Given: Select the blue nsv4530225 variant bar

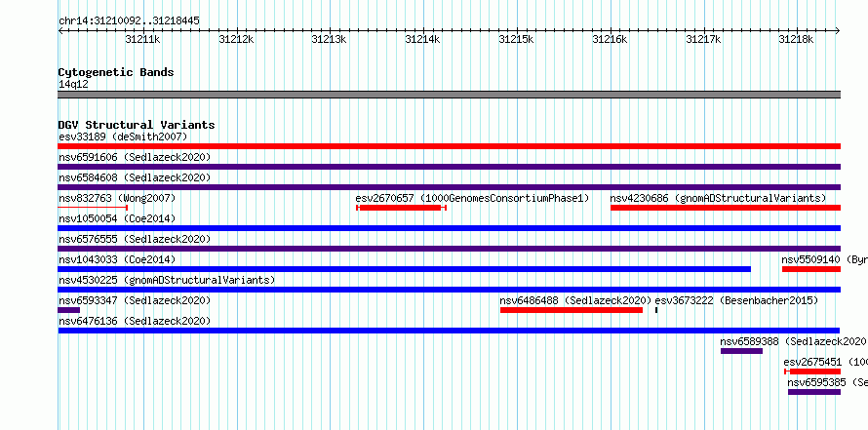Looking at the screenshot, I should coord(449,290).
